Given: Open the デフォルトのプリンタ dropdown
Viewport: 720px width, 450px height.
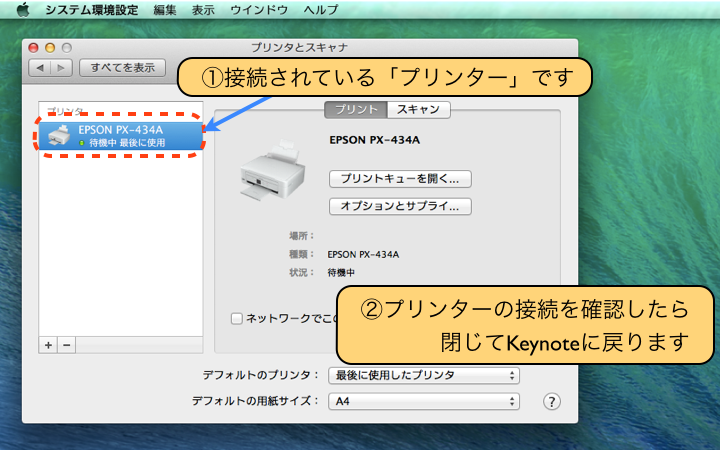Looking at the screenshot, I should (x=424, y=376).
